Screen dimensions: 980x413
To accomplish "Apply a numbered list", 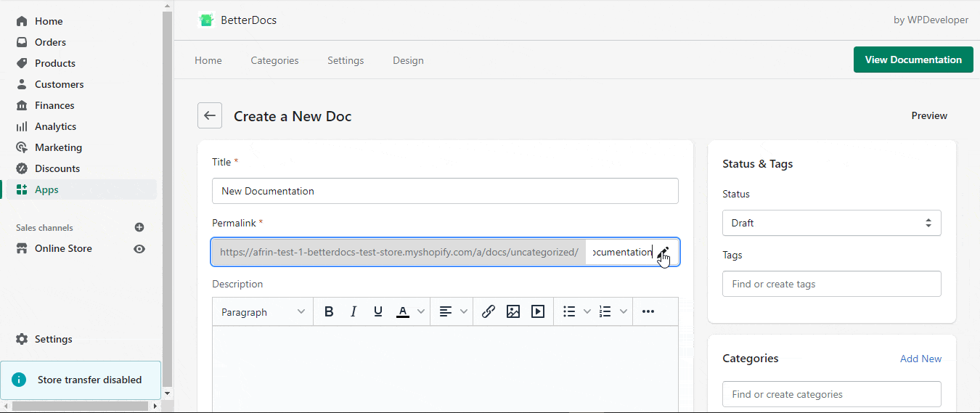I will [x=605, y=311].
